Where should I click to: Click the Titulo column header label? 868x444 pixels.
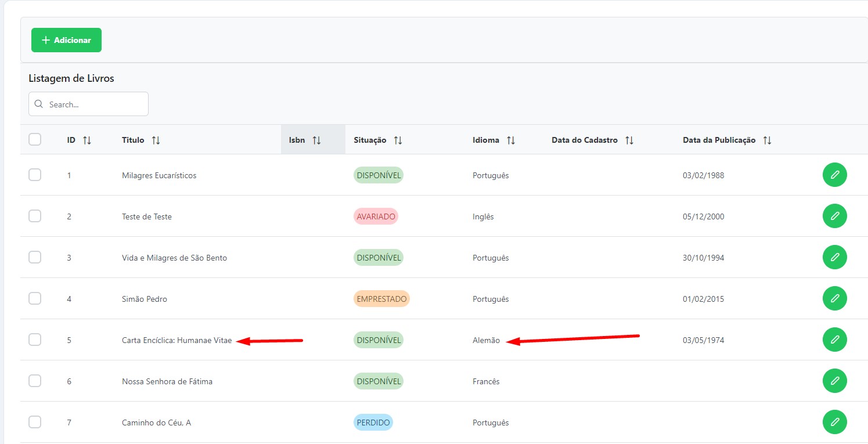[133, 140]
